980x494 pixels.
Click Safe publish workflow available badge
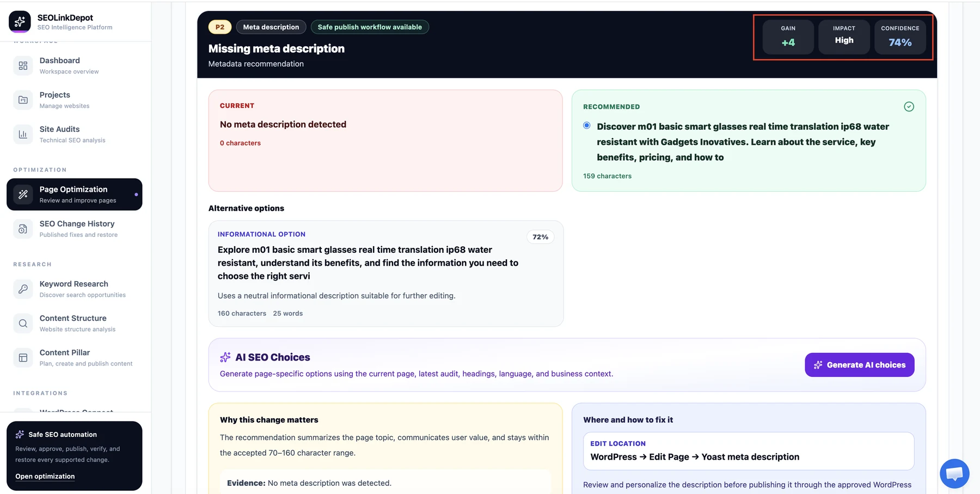pos(370,27)
